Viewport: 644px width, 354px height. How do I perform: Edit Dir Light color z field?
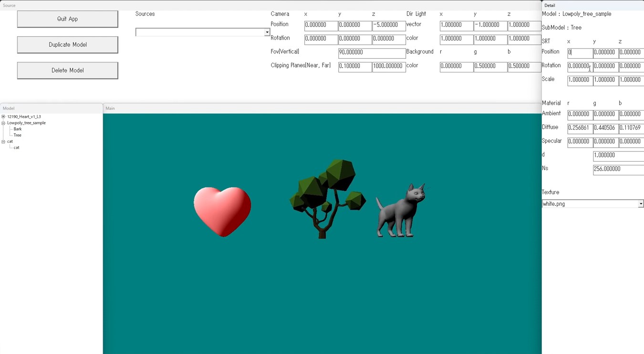(524, 39)
